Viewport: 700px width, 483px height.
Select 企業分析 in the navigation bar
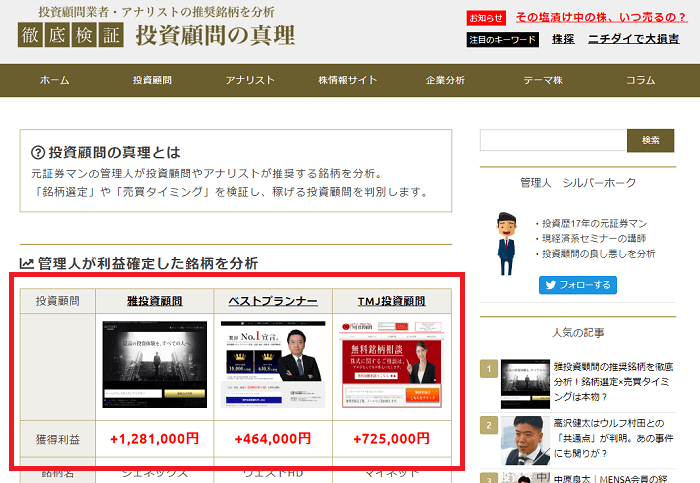[x=445, y=80]
